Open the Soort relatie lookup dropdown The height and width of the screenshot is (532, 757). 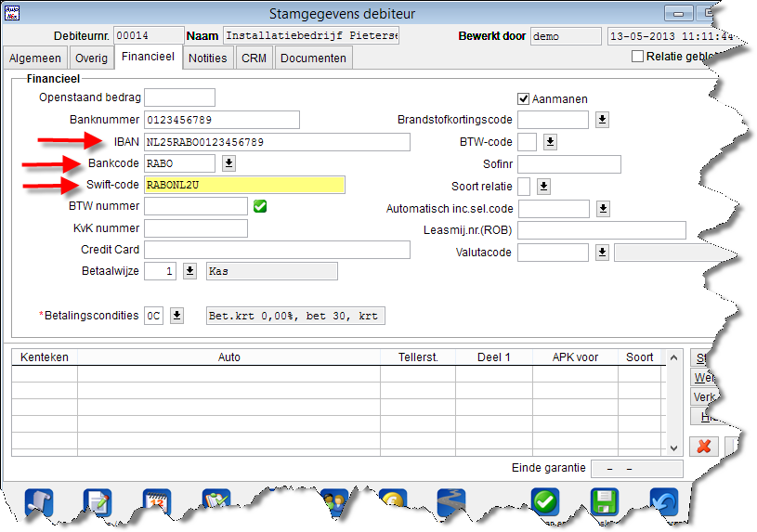tap(544, 187)
